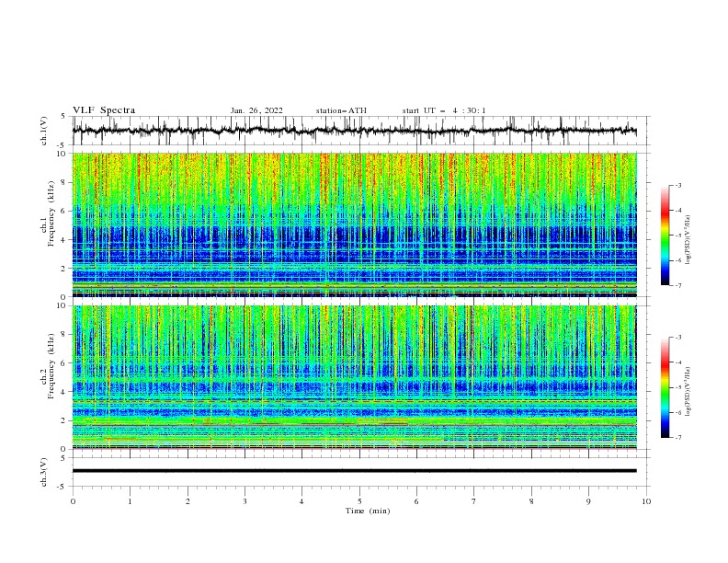This screenshot has width=728, height=563.
Task: Click the "-7" tick on the ch.2 colorbar
Action: tap(678, 438)
